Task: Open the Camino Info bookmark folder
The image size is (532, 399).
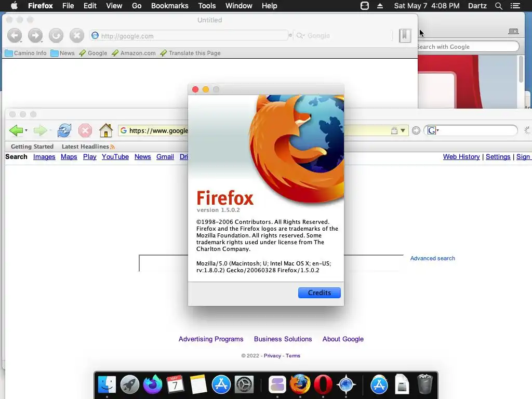Action: (x=26, y=53)
